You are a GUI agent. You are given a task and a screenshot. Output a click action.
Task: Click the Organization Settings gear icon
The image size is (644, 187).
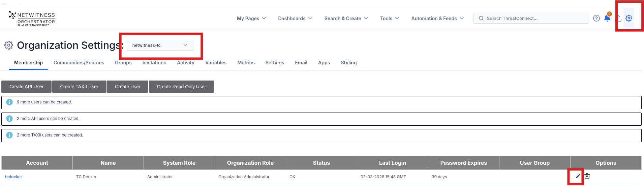click(9, 45)
